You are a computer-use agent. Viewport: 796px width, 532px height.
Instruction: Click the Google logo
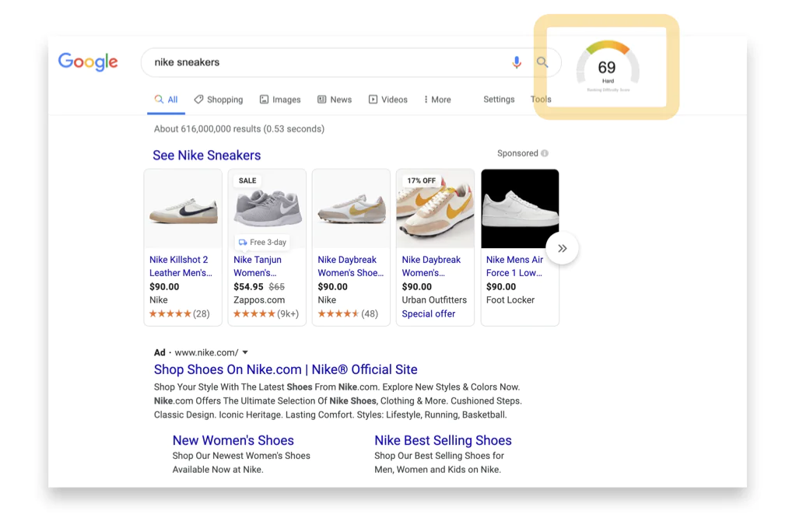coord(88,62)
